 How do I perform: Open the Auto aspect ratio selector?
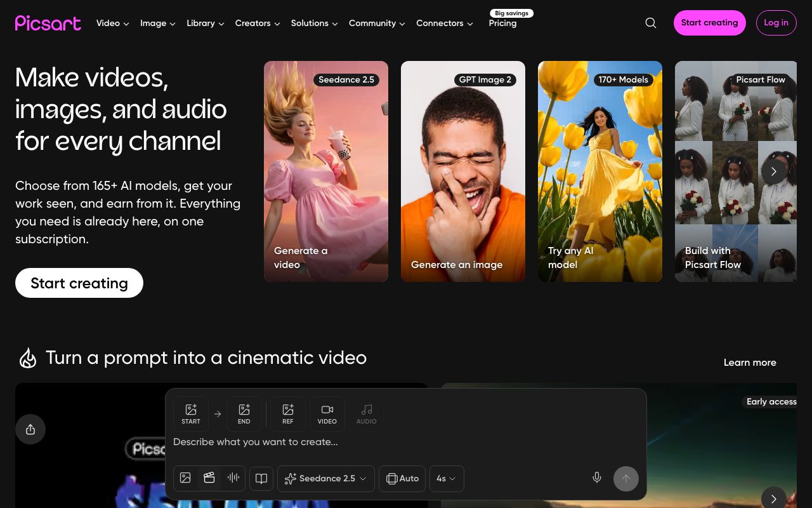point(402,478)
